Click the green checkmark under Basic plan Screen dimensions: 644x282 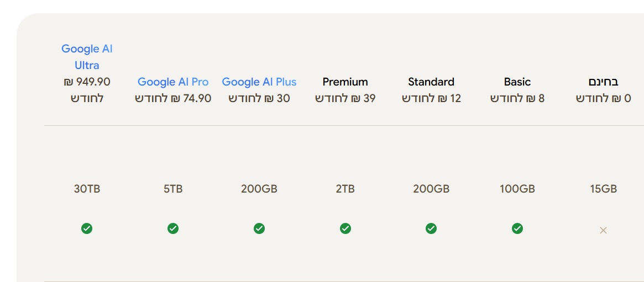517,228
